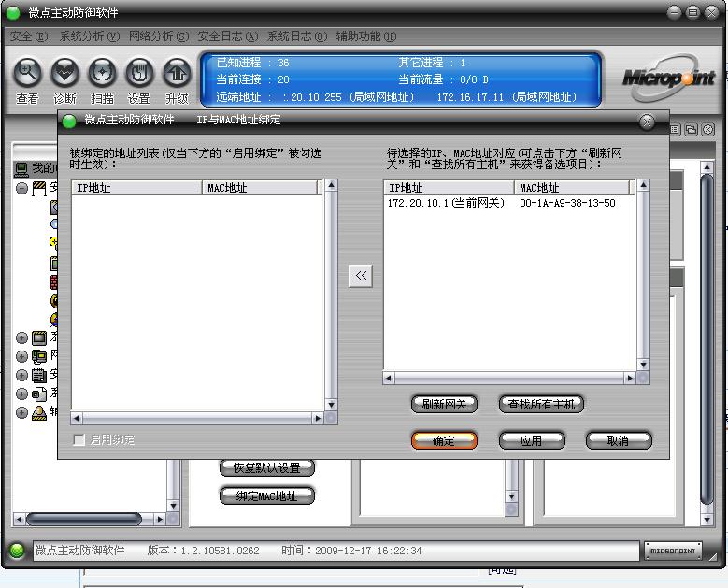Click the 应用 apply button
728x588 pixels.
pos(532,441)
